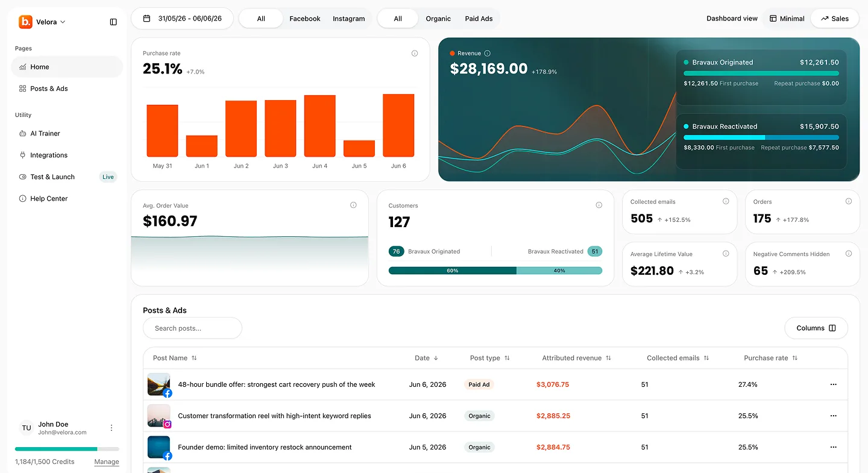The width and height of the screenshot is (868, 473).
Task: Sort by Purchase rate column arrows
Action: point(795,358)
